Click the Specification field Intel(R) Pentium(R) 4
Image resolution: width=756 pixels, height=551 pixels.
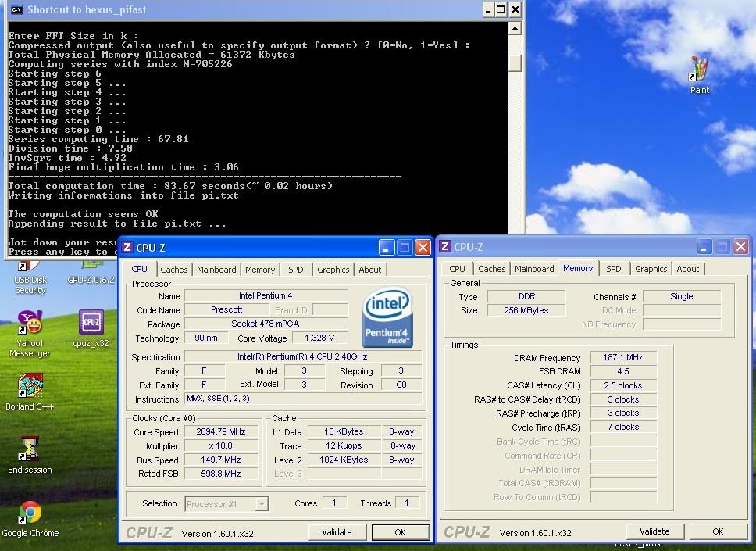[303, 356]
